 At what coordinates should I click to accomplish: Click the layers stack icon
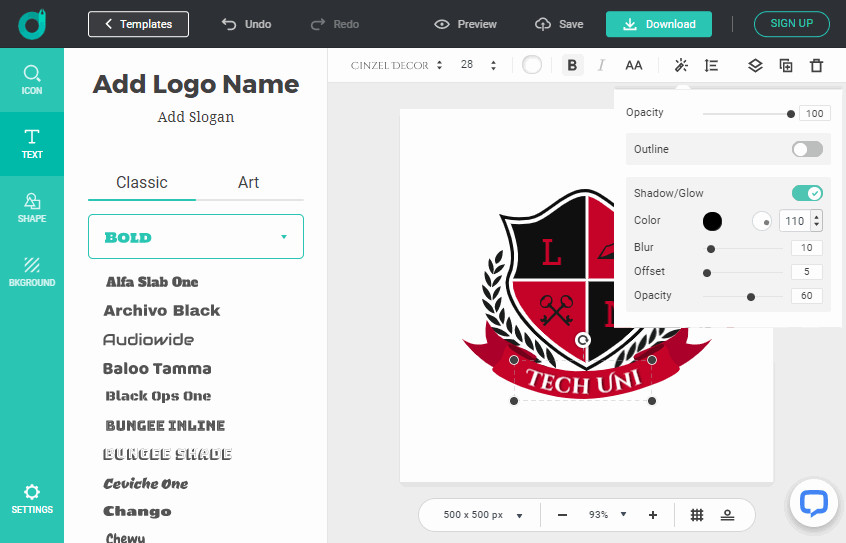coord(755,65)
